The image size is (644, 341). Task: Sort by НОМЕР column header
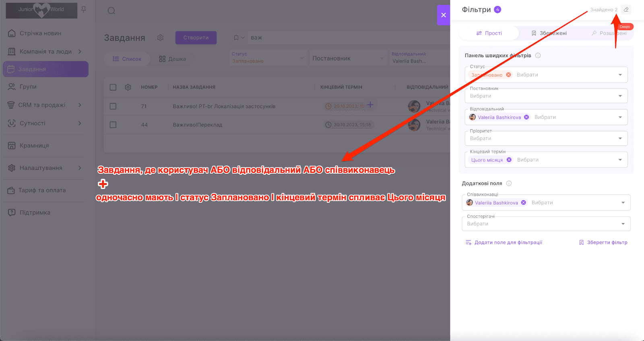coord(149,87)
